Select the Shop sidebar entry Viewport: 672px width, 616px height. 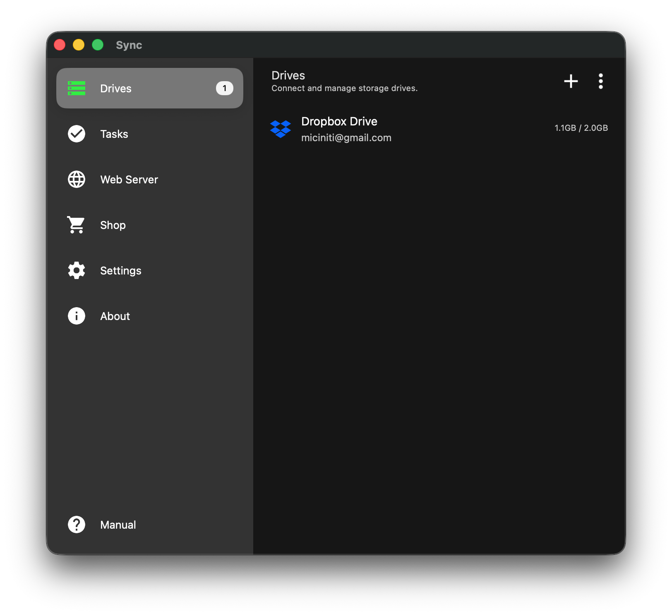(113, 225)
